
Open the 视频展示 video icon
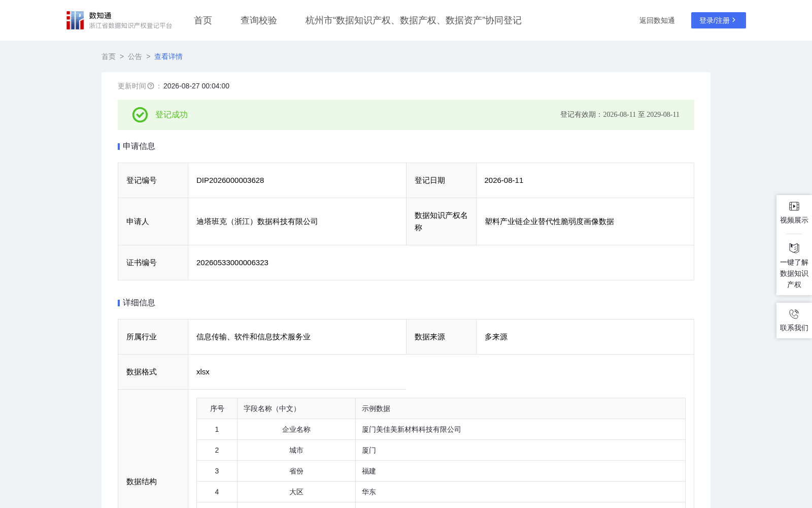coord(794,206)
